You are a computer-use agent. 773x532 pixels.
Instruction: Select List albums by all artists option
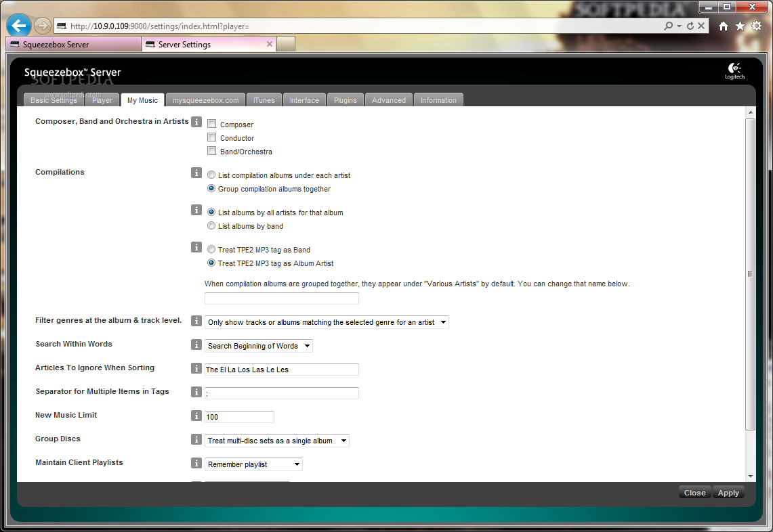tap(211, 212)
